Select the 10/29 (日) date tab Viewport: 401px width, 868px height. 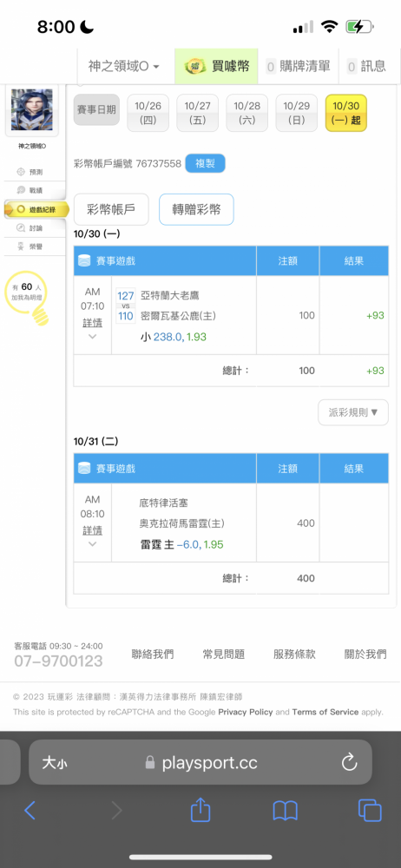pos(296,113)
